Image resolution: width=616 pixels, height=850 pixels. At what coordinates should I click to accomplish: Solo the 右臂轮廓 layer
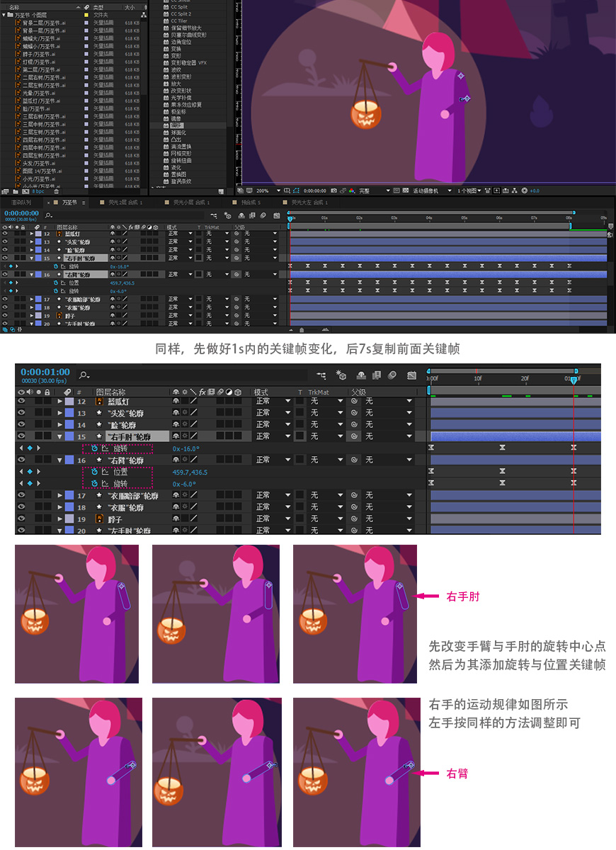pyautogui.click(x=16, y=274)
